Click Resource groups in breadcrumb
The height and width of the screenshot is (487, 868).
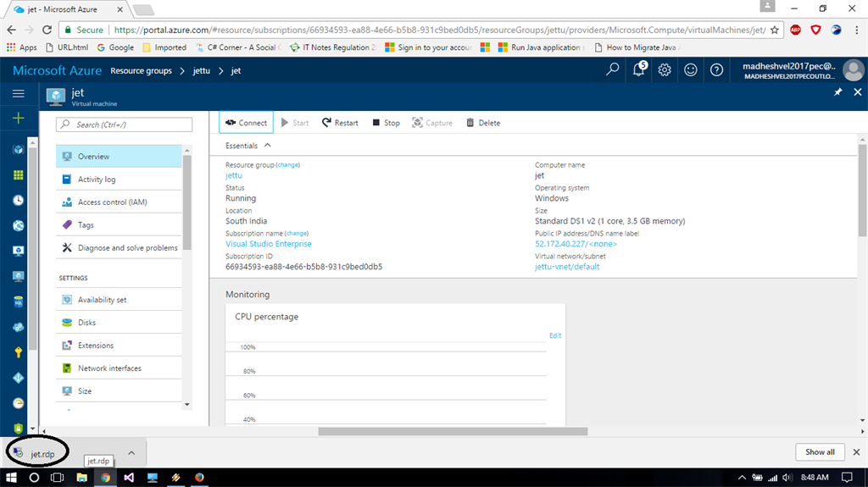(x=141, y=71)
